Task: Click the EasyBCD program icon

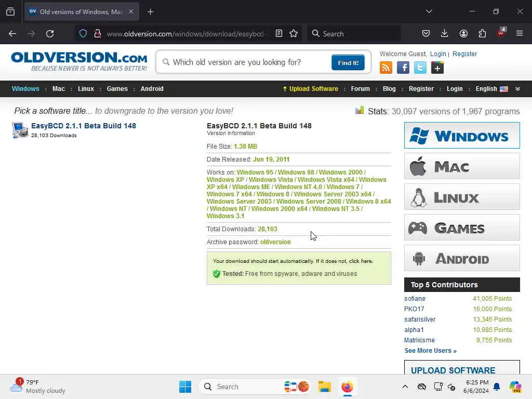Action: 20,130
